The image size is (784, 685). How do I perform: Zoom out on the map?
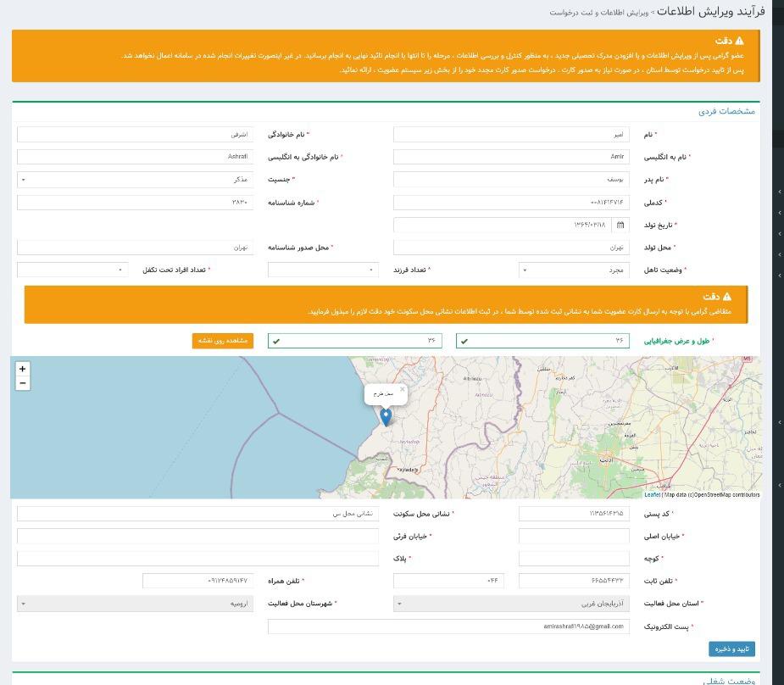pyautogui.click(x=22, y=384)
